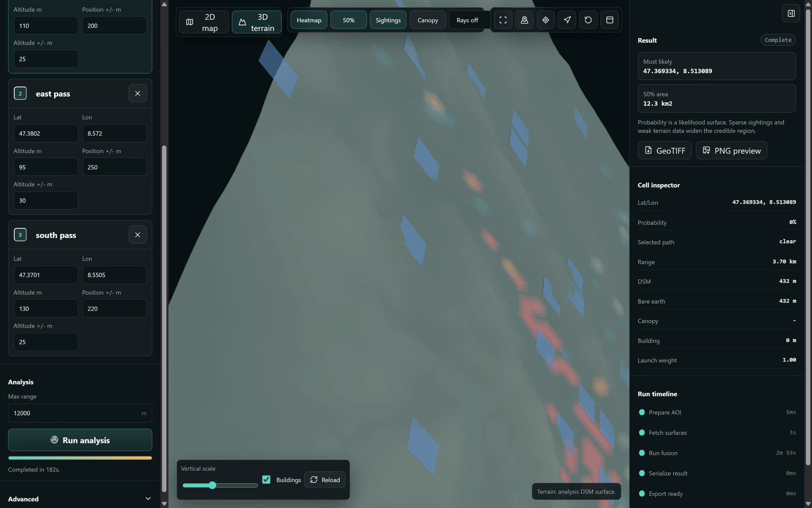Adjust the Vertical scale slider handle
The width and height of the screenshot is (812, 508).
point(213,485)
